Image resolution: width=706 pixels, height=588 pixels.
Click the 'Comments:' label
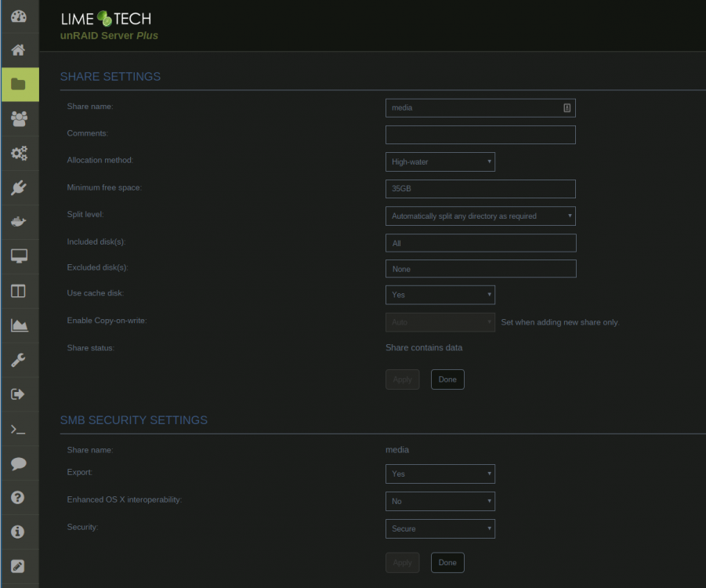pyautogui.click(x=87, y=133)
